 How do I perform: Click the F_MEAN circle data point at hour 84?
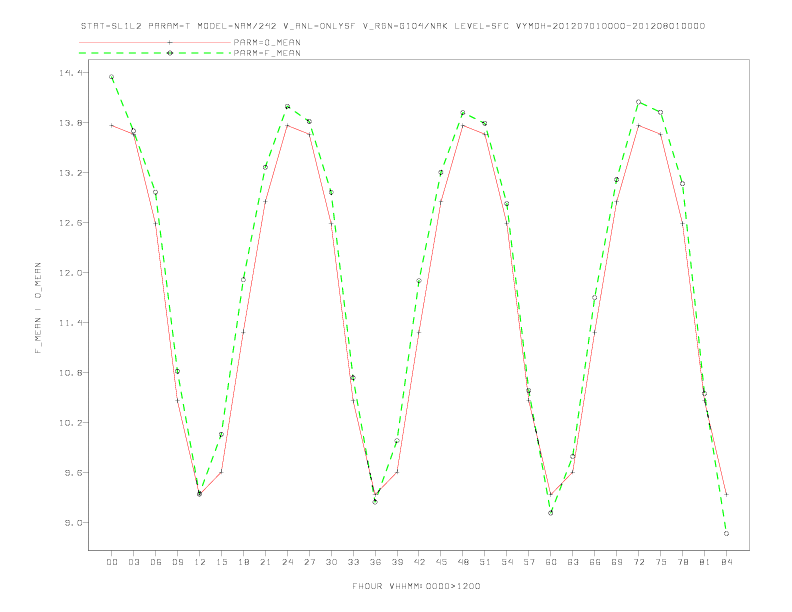click(726, 534)
